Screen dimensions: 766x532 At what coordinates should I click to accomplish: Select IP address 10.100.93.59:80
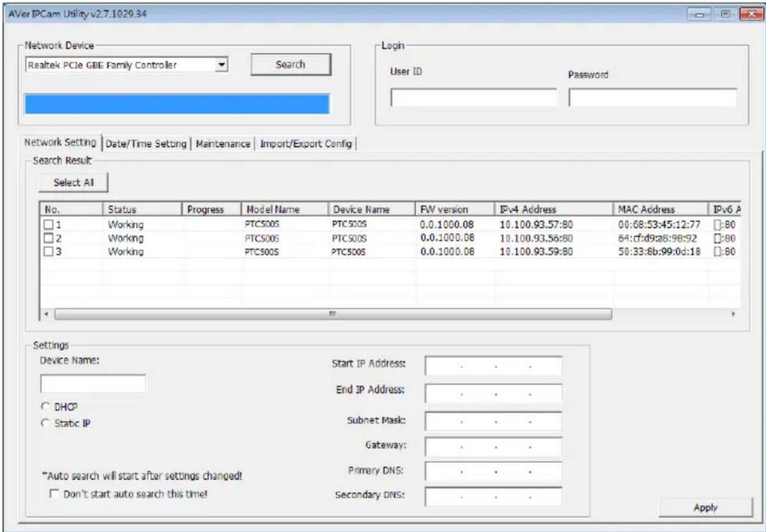click(x=537, y=251)
